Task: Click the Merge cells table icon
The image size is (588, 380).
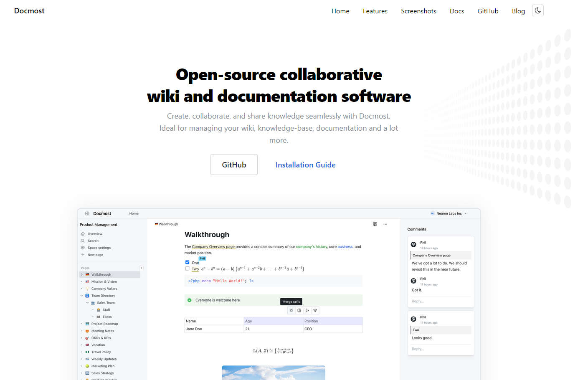Action: coord(291,310)
